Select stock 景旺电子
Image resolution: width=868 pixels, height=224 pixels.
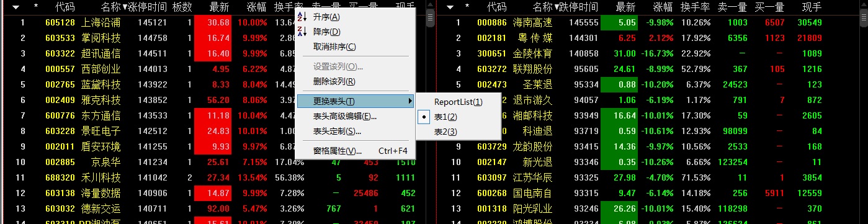click(x=101, y=131)
